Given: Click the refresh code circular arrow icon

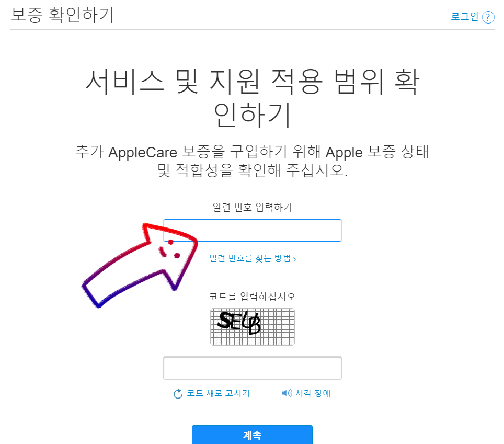Looking at the screenshot, I should (178, 393).
